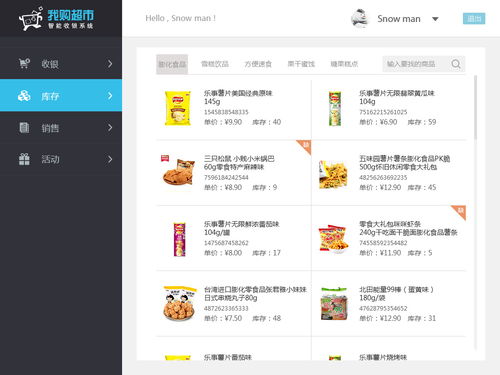Click the product search input field
Screen dimensions: 500x375
click(416, 64)
